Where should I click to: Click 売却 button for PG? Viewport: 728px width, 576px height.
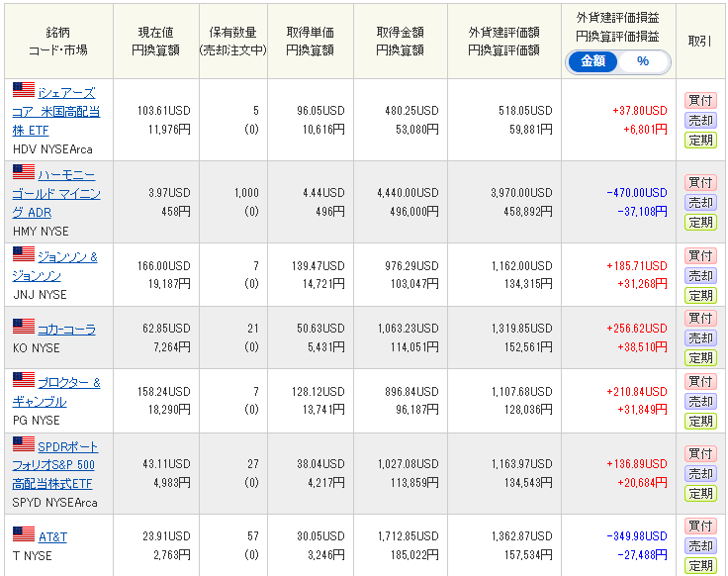pyautogui.click(x=700, y=402)
